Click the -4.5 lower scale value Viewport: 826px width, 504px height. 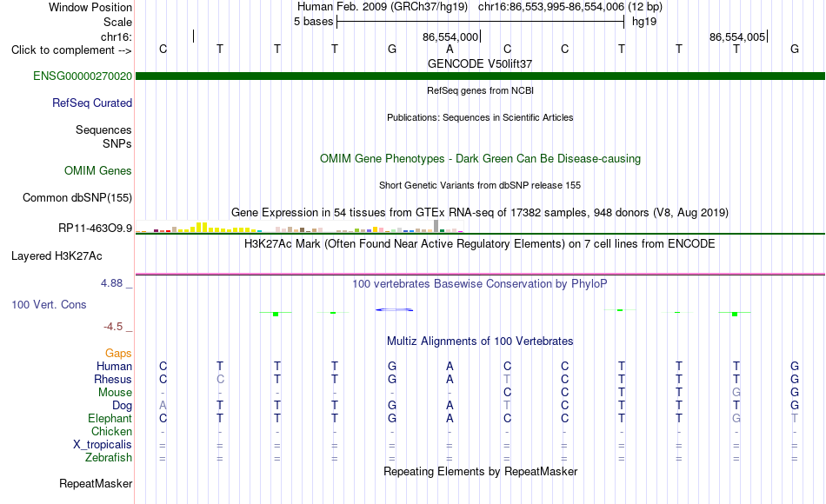click(x=113, y=327)
